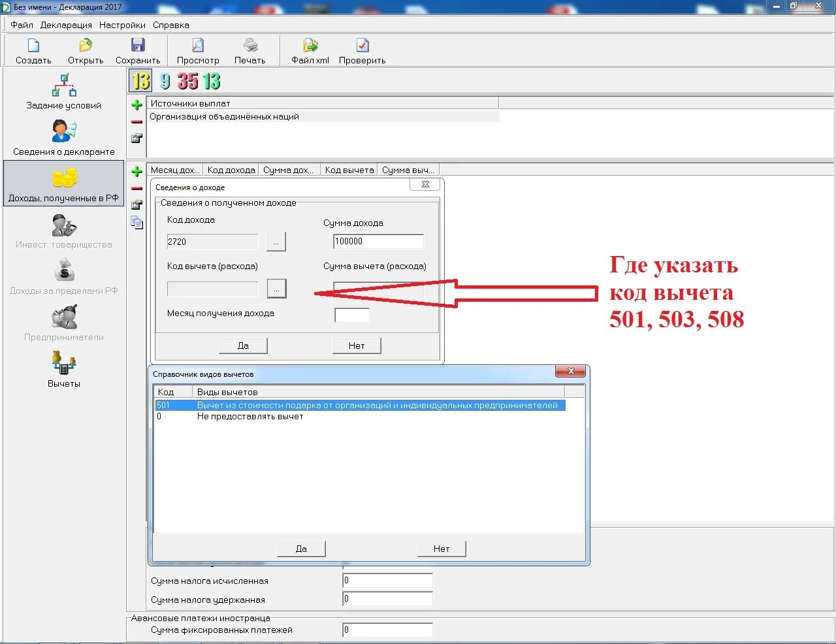Delete income row with red minus
836x644 pixels.
(137, 188)
